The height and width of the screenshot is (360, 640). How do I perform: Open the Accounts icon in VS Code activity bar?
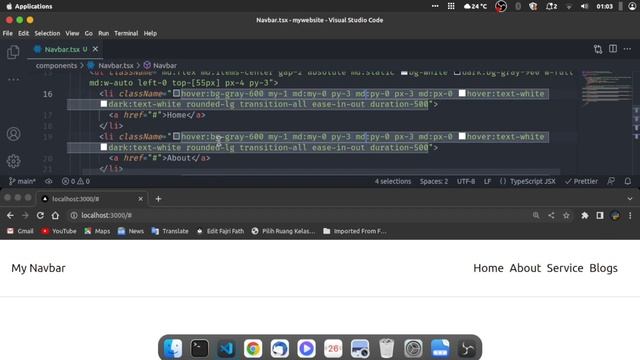pyautogui.click(x=13, y=134)
